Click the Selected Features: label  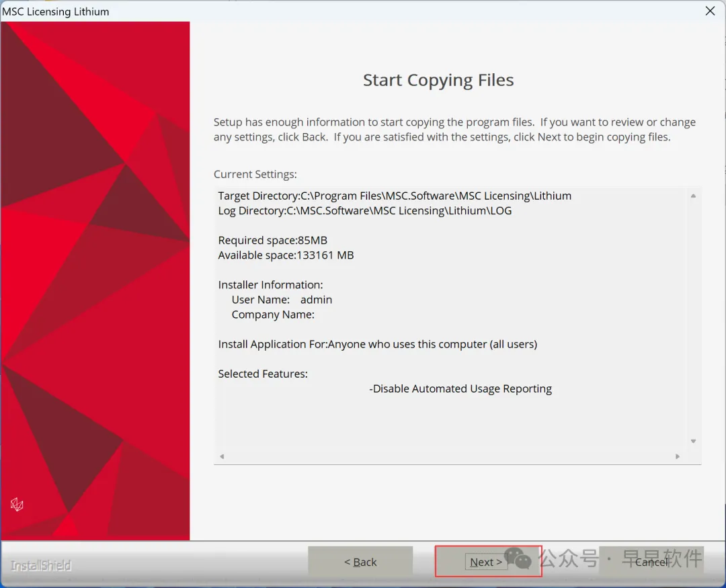[263, 374]
